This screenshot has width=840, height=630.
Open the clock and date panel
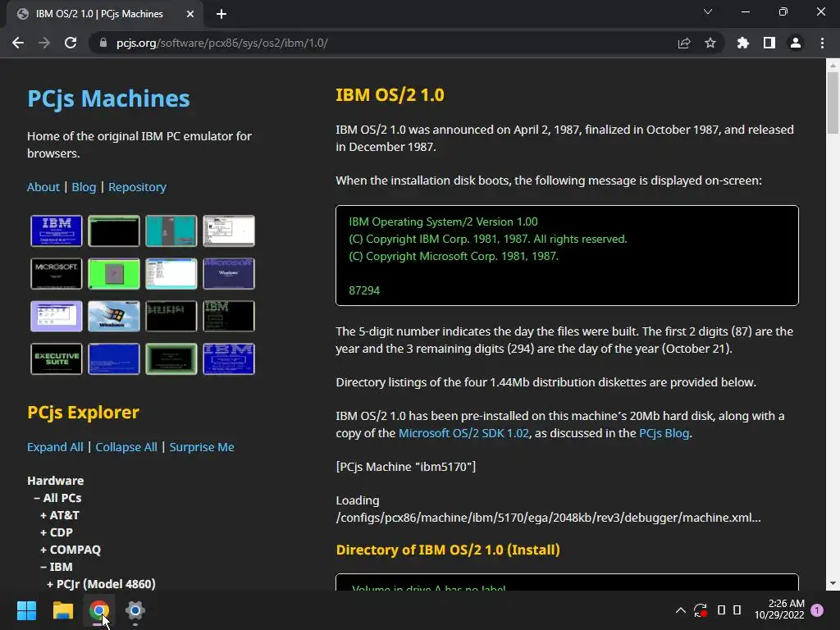pos(779,609)
